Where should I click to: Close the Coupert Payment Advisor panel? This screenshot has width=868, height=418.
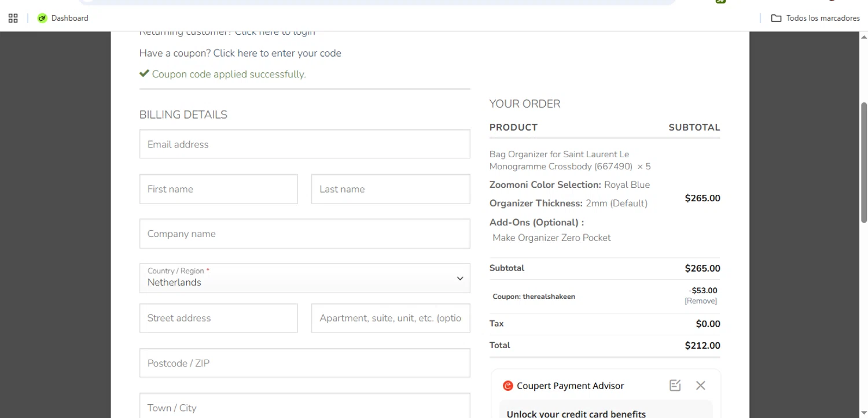pyautogui.click(x=701, y=386)
